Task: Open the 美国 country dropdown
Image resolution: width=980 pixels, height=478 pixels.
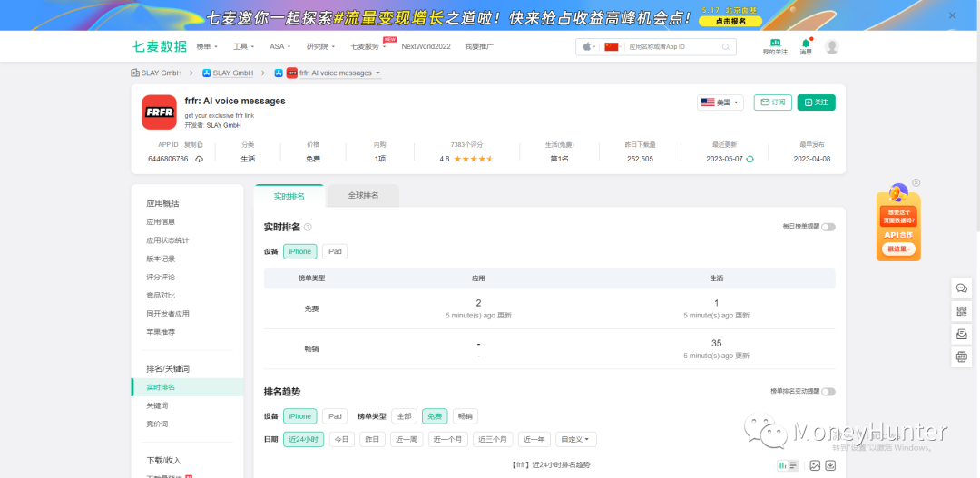Action: (x=720, y=102)
